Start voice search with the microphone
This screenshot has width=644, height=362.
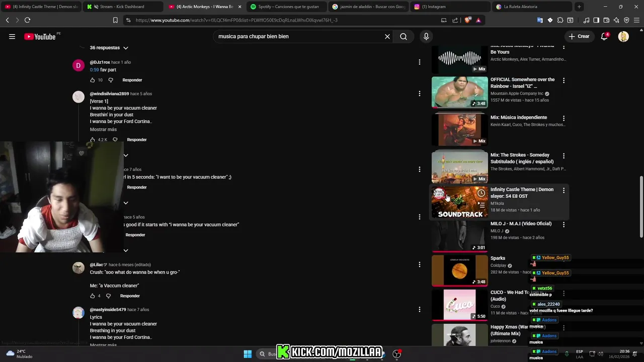coord(426,36)
